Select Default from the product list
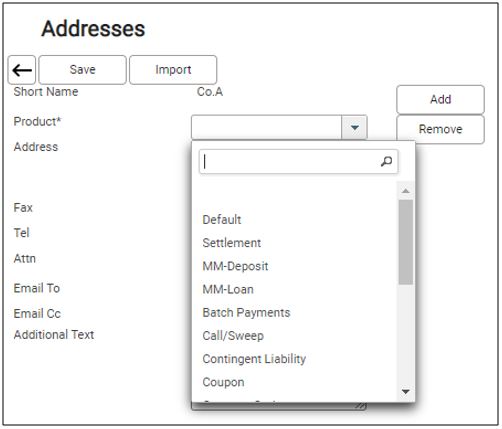 [x=222, y=220]
